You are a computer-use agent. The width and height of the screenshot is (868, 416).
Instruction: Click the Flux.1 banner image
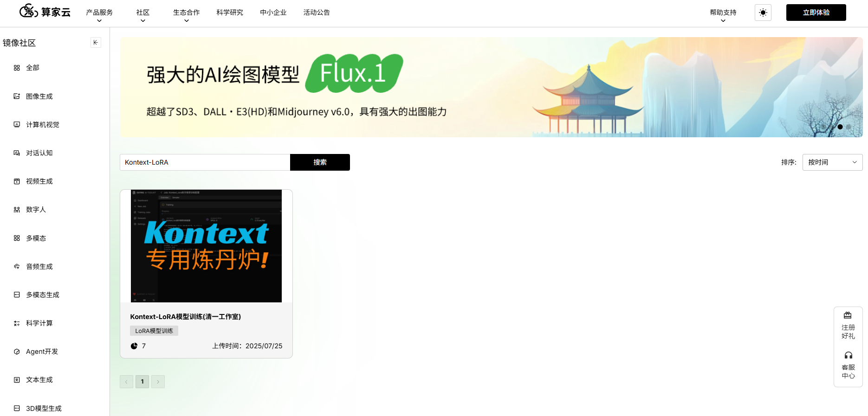(x=491, y=87)
